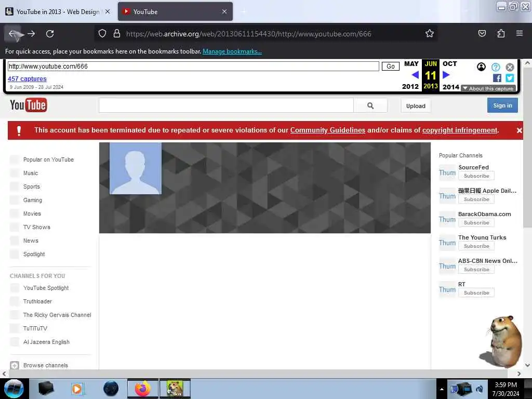
Task: Open YouTube Spotlight channel
Action: coord(46,288)
